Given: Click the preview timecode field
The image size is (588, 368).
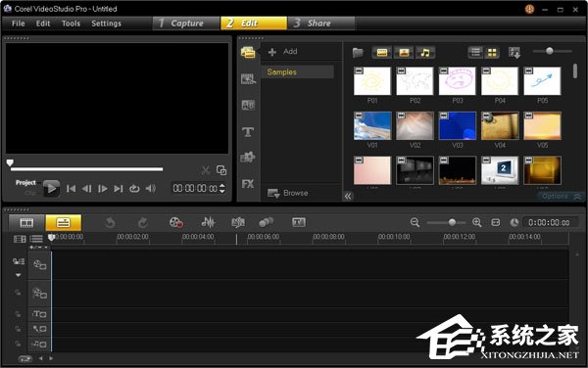Looking at the screenshot, I should pos(195,188).
